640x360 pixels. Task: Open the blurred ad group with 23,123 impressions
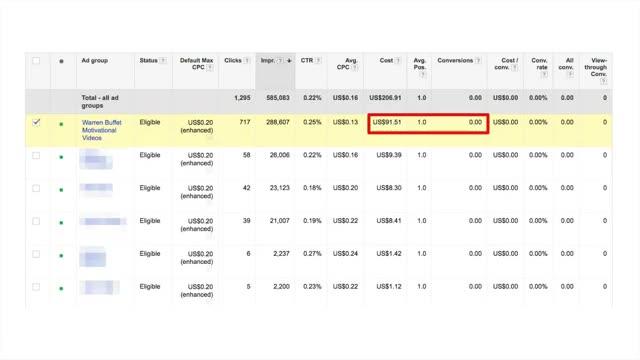click(96, 189)
